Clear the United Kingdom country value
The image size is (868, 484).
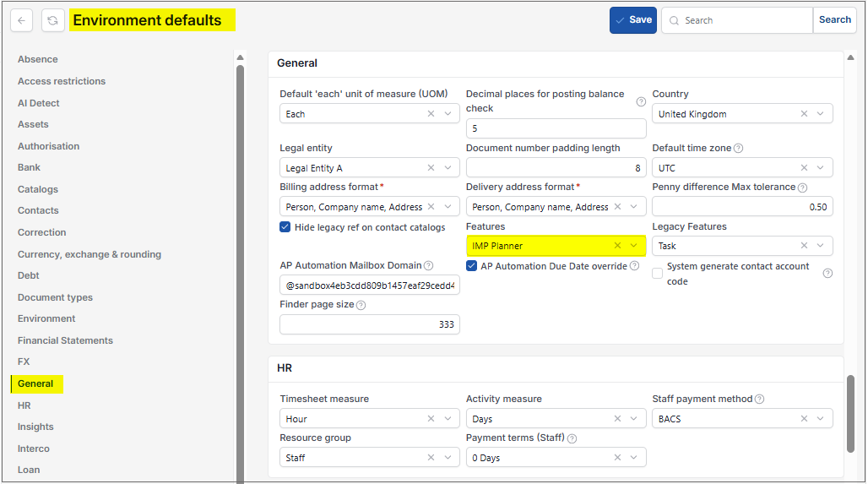(804, 113)
